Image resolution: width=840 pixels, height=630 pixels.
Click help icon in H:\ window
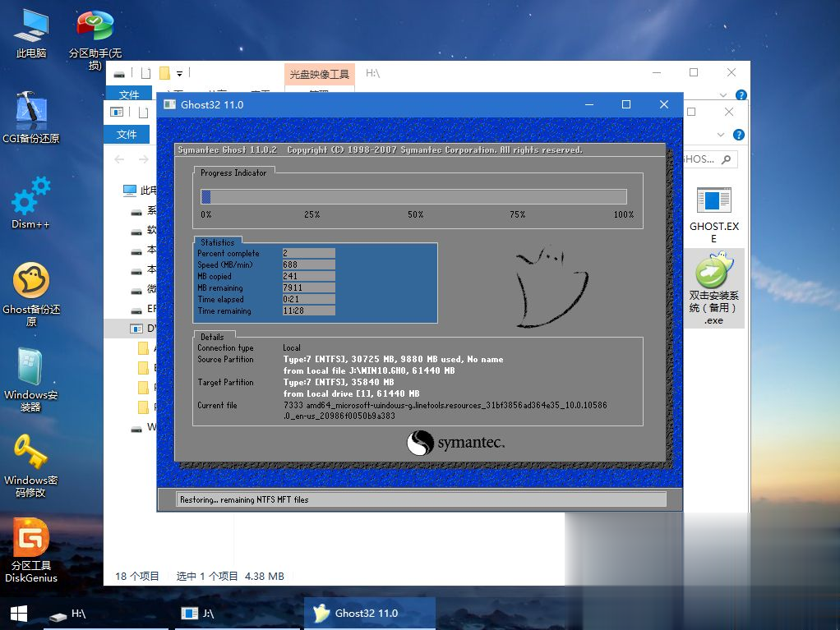click(x=741, y=95)
